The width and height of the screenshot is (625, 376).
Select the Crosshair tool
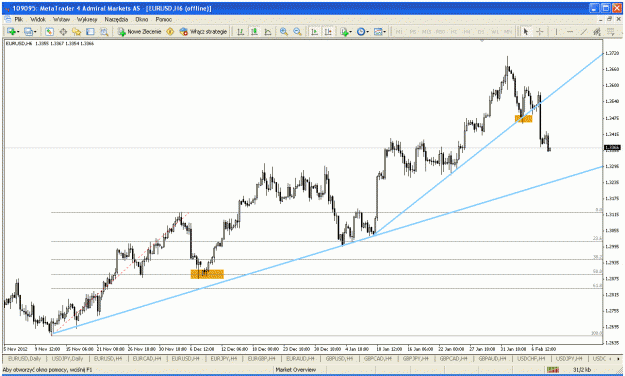[x=540, y=31]
